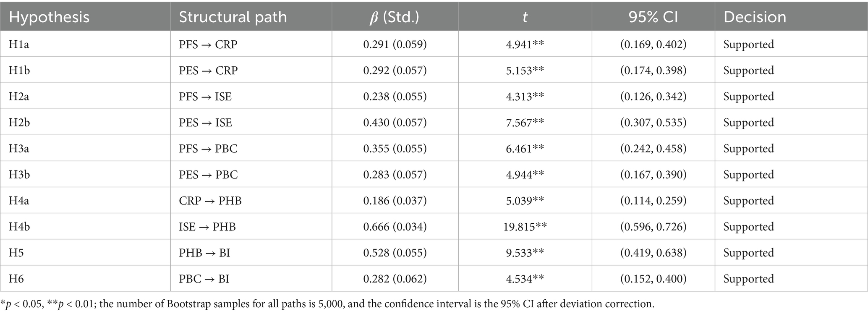Click the Decision column header
This screenshot has height=314, width=868.
coord(755,17)
